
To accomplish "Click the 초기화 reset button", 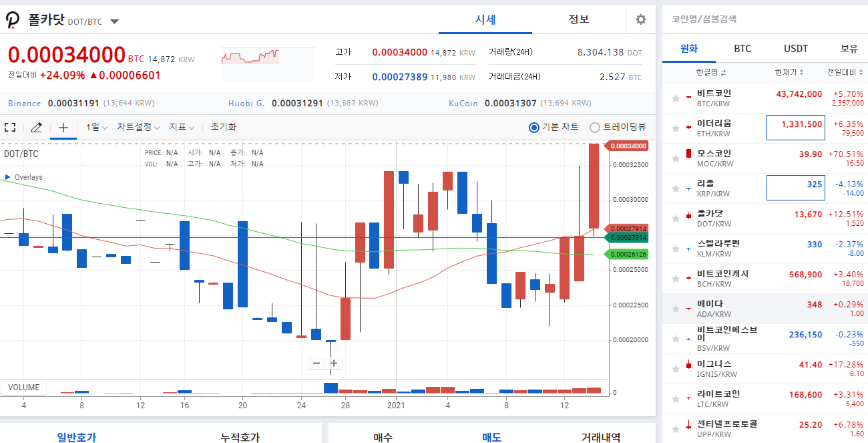I will click(x=223, y=127).
